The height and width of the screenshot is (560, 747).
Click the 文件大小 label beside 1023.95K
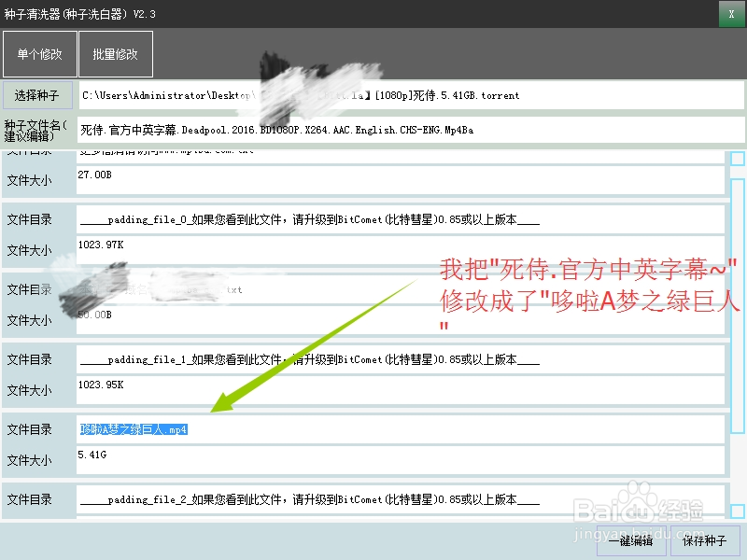[30, 390]
